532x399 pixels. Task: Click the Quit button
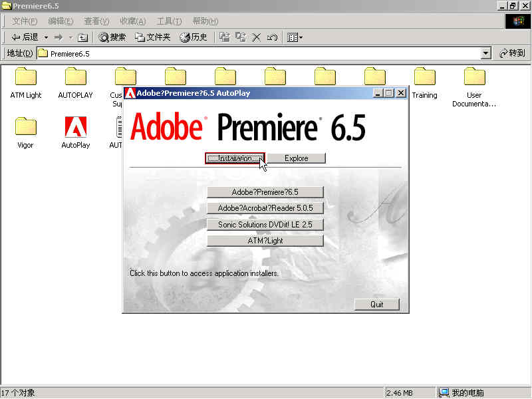point(376,305)
